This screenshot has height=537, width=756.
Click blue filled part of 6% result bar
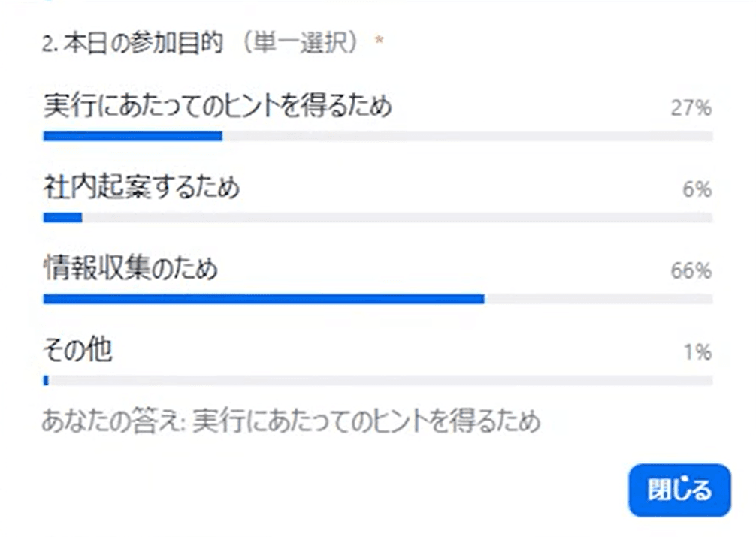[62, 218]
